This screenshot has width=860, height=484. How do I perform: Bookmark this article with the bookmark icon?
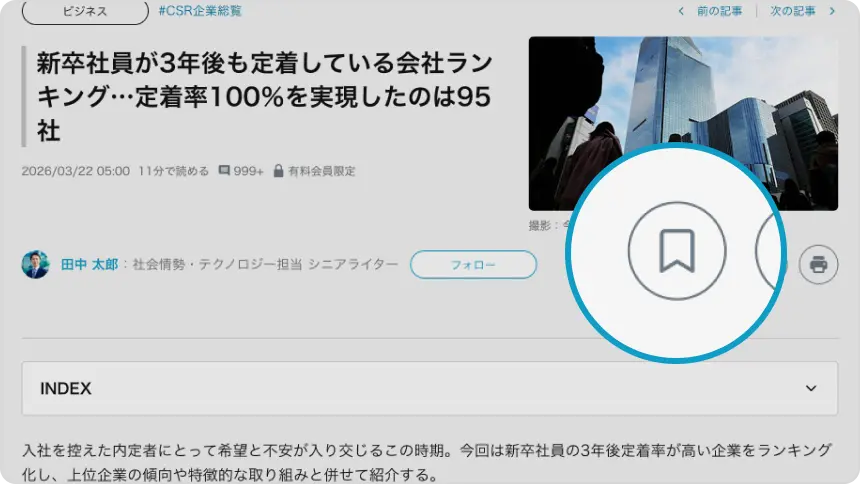(676, 251)
